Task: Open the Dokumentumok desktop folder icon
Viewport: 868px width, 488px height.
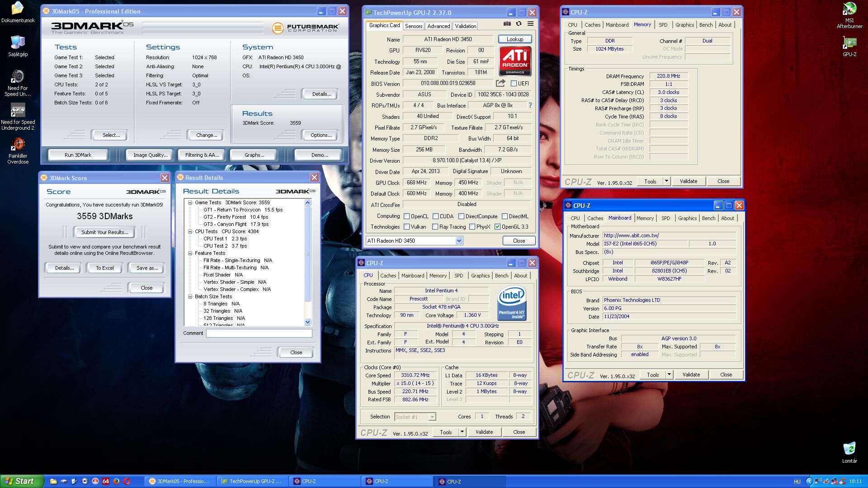Action: click(x=18, y=12)
